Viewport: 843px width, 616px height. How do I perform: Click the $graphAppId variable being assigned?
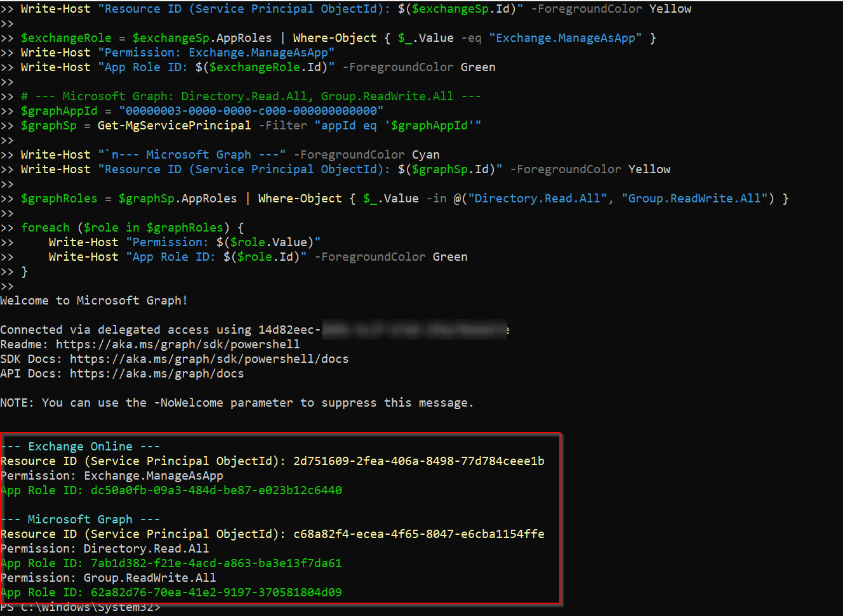click(59, 111)
